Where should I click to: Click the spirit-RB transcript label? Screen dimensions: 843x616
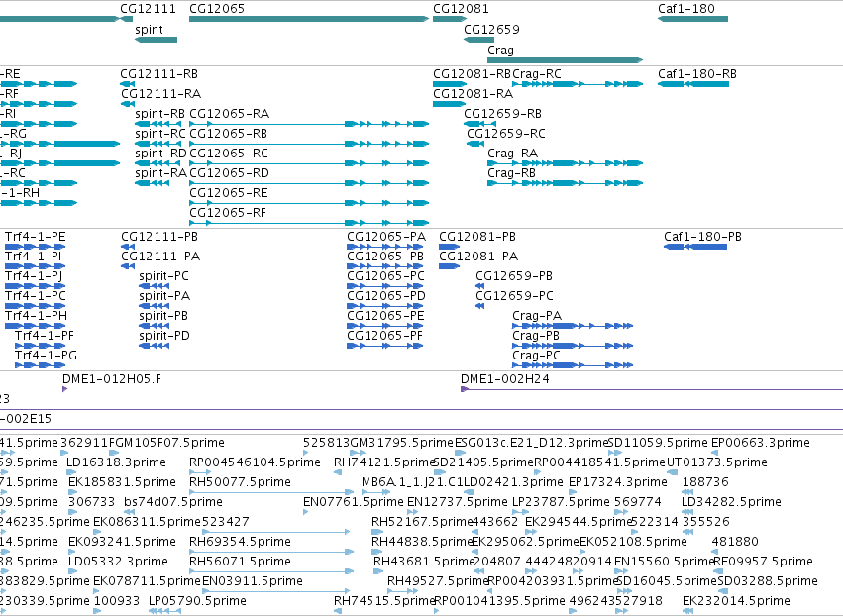[159, 114]
